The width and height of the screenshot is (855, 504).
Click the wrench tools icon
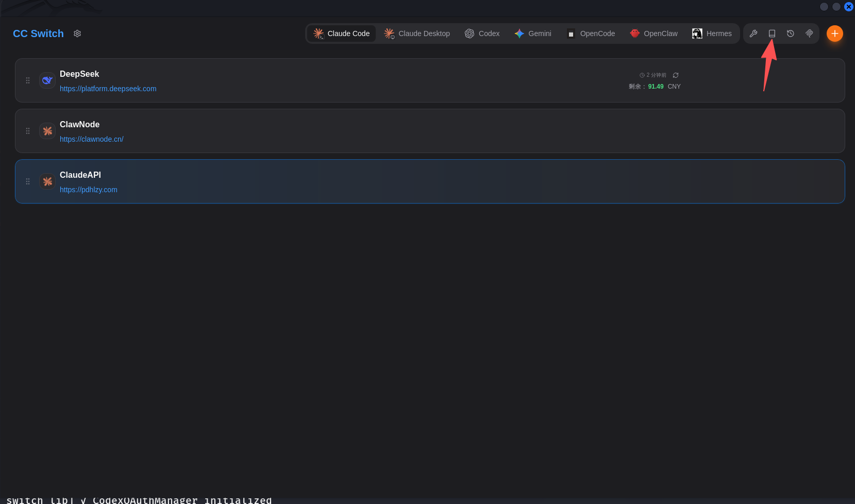point(753,33)
